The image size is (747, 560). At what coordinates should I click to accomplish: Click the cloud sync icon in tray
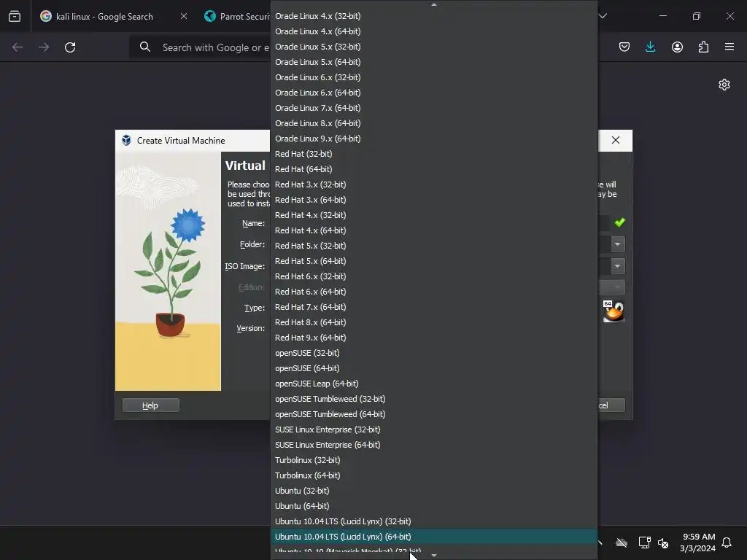622,542
